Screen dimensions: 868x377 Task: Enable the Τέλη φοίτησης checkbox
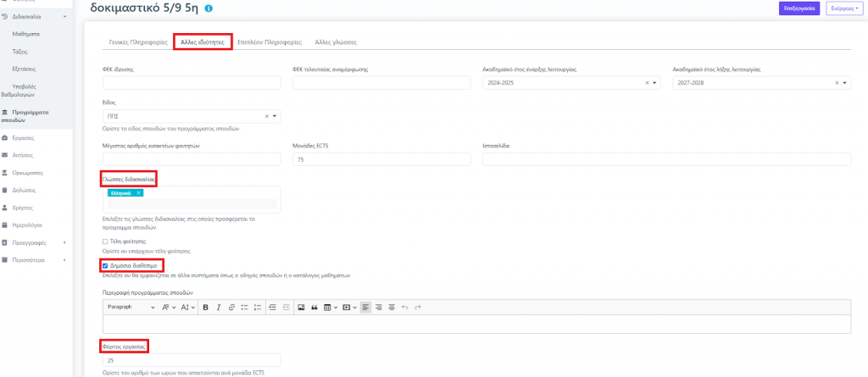click(x=103, y=241)
